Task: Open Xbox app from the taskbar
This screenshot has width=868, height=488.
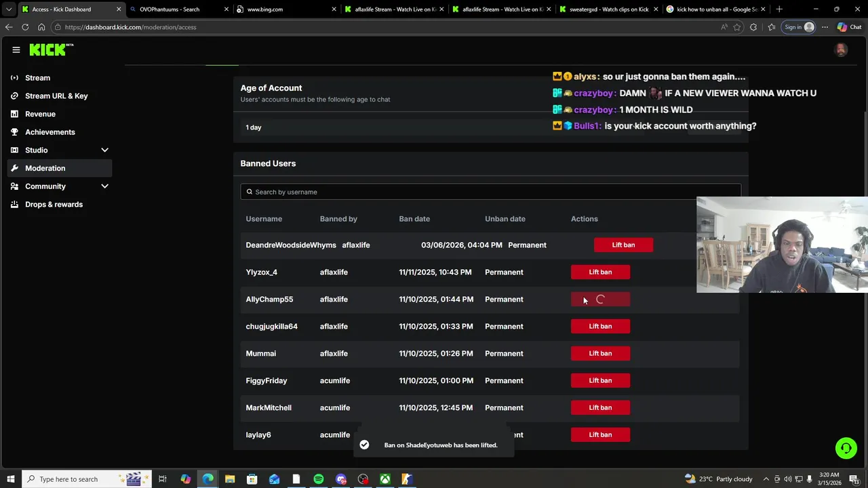Action: 384,479
